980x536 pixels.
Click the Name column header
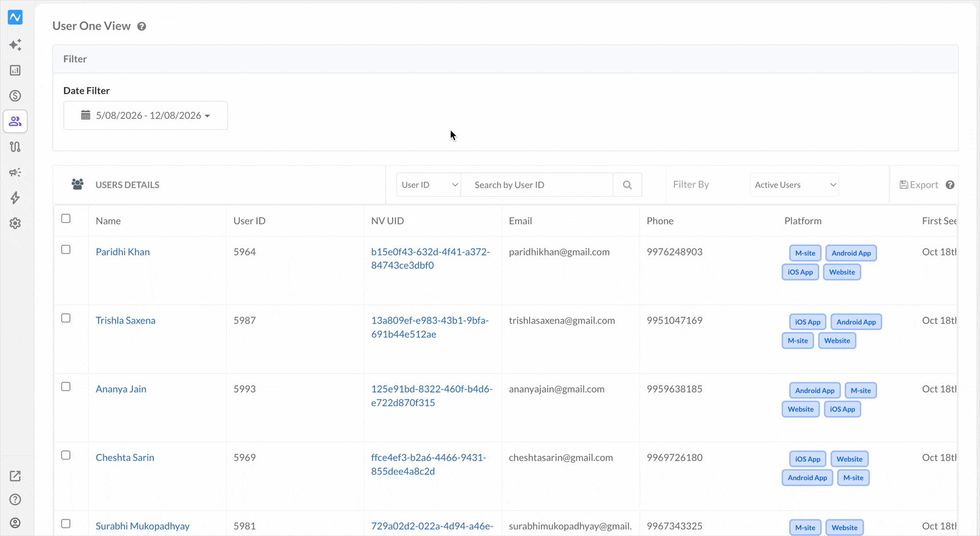tap(108, 221)
